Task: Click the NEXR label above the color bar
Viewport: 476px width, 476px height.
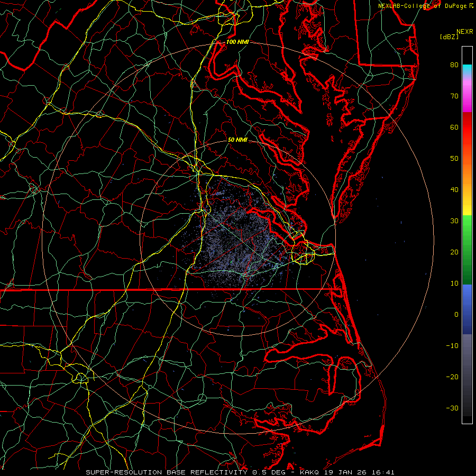Action: pos(464,31)
